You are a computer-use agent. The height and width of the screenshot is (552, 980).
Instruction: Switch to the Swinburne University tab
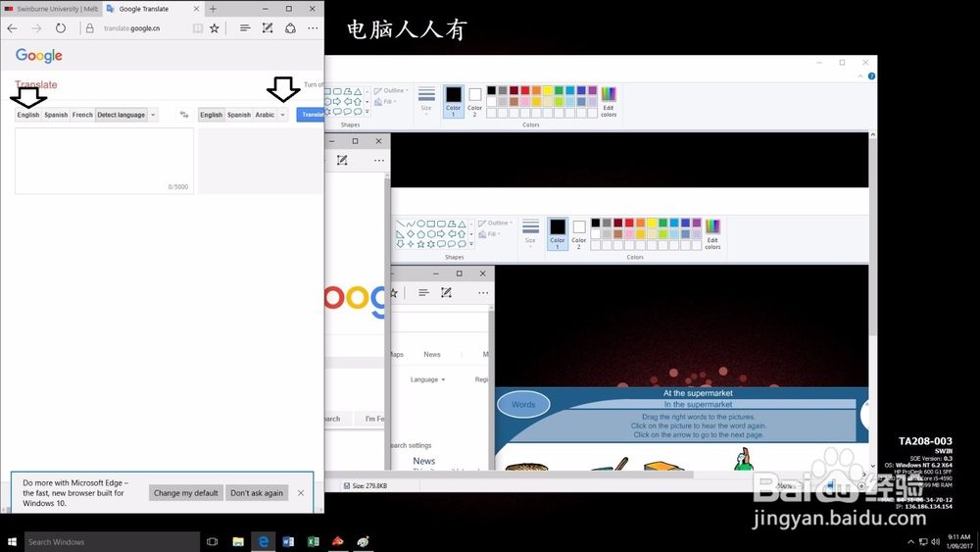[x=51, y=9]
